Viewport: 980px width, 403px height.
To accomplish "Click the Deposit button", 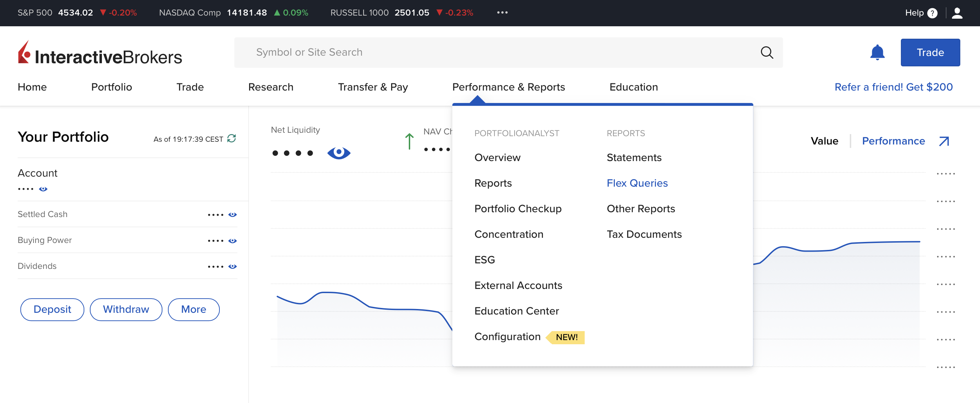I will [x=52, y=309].
